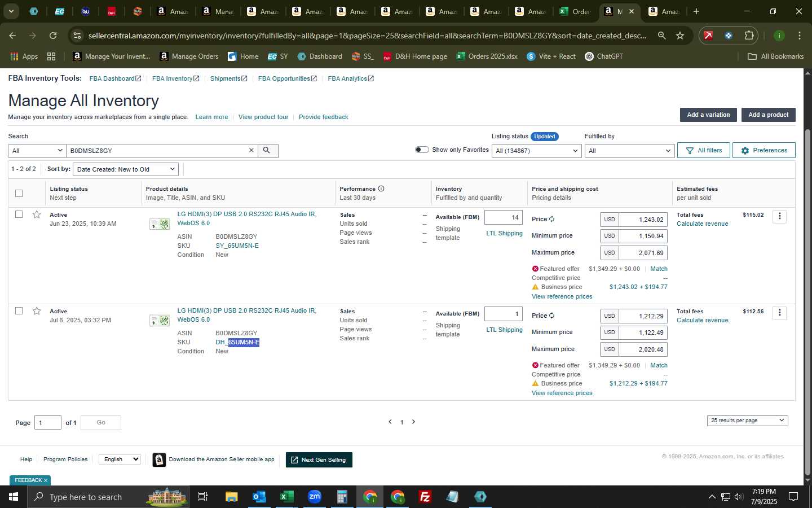Click price field 1,243.02
Screen dimensions: 812x508
point(643,220)
